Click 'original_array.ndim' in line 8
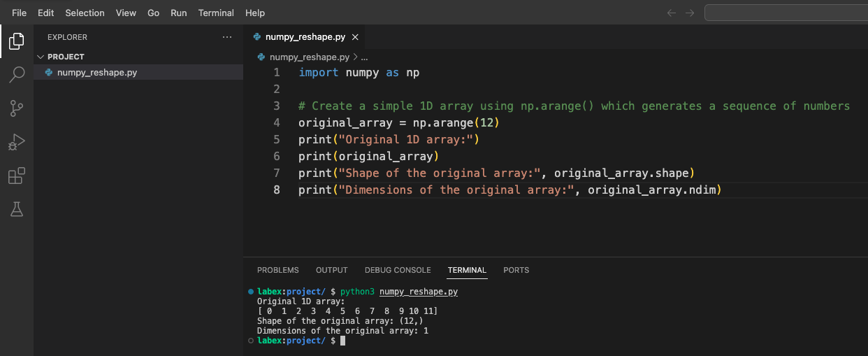Screen dimensions: 868x356 [x=651, y=190]
